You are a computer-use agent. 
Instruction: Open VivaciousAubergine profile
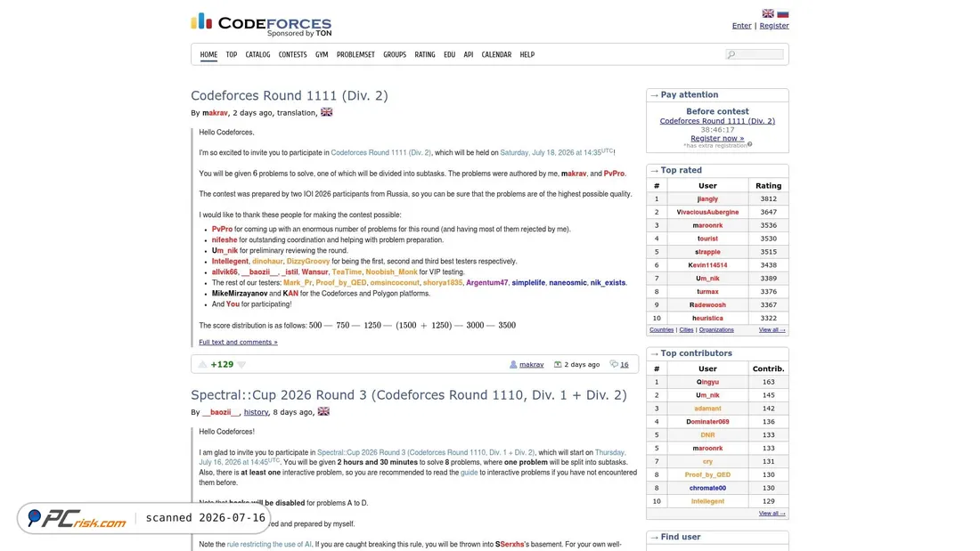click(707, 213)
